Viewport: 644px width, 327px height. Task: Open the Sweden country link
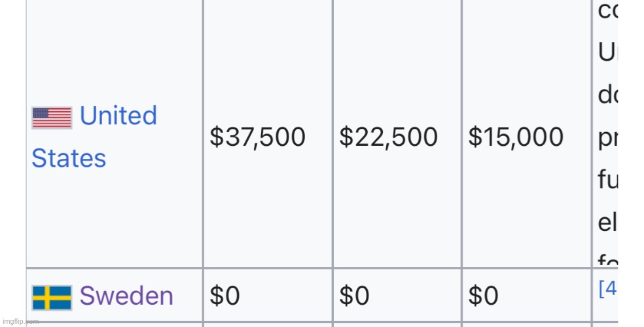click(x=126, y=296)
